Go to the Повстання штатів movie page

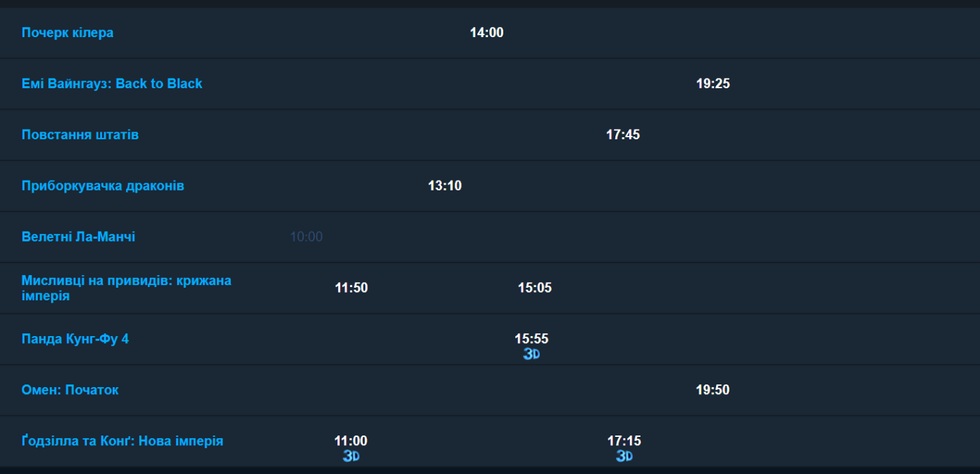coord(80,135)
